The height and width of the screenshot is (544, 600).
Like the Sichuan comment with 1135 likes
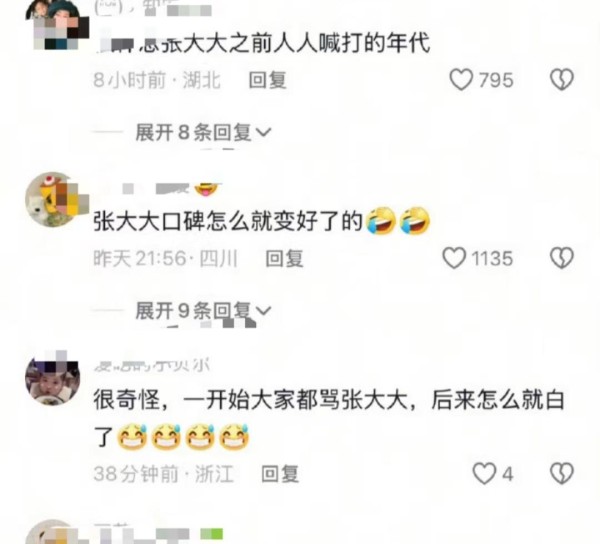pos(454,258)
